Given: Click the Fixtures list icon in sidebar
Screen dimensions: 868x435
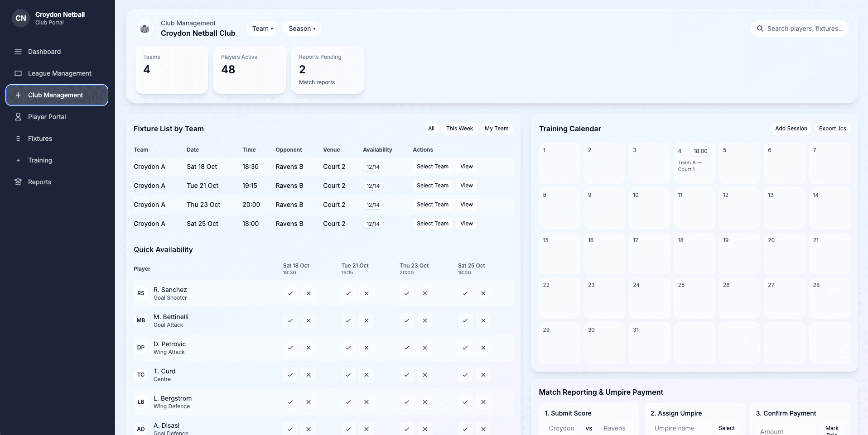Looking at the screenshot, I should point(18,139).
